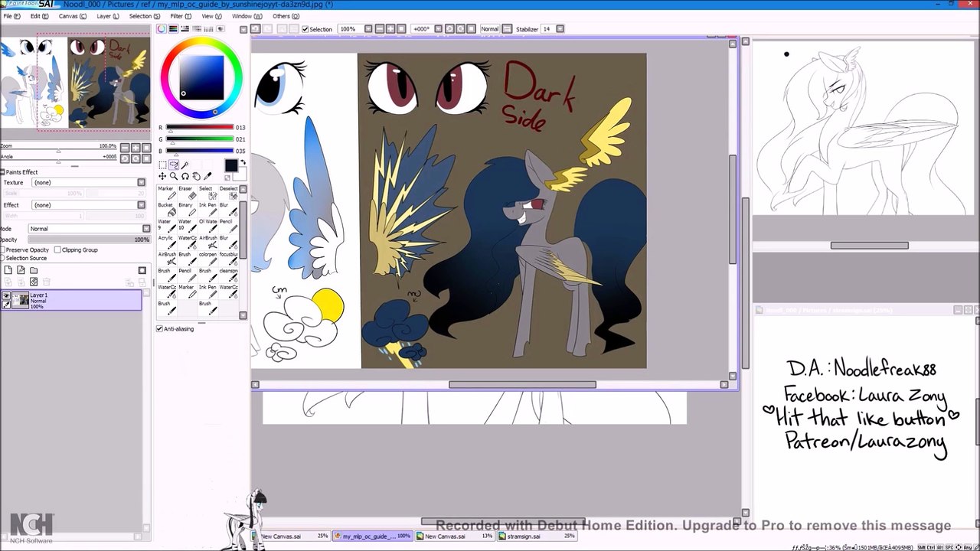This screenshot has width=980, height=551.
Task: Select the cleanspray brush tool
Action: tap(229, 275)
